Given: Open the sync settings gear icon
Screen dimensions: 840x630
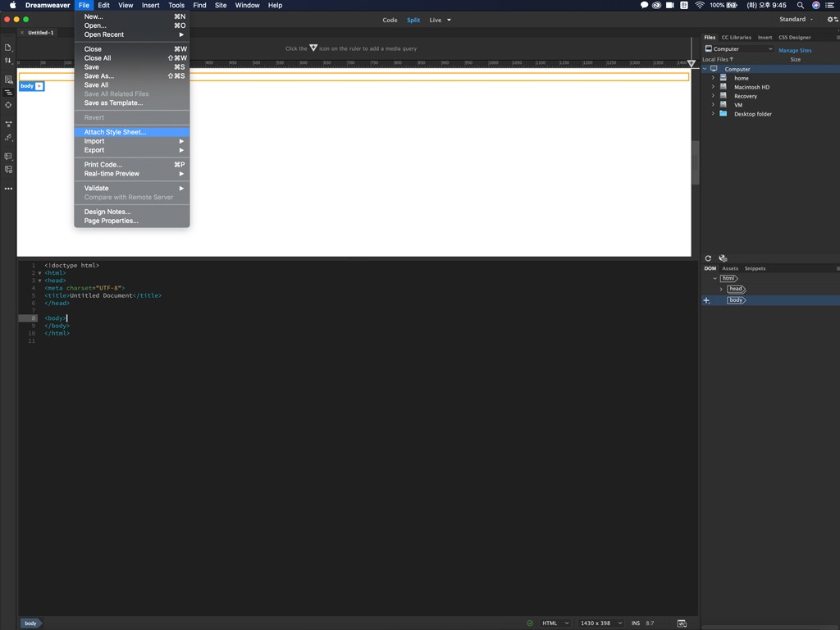Looking at the screenshot, I should [833, 20].
